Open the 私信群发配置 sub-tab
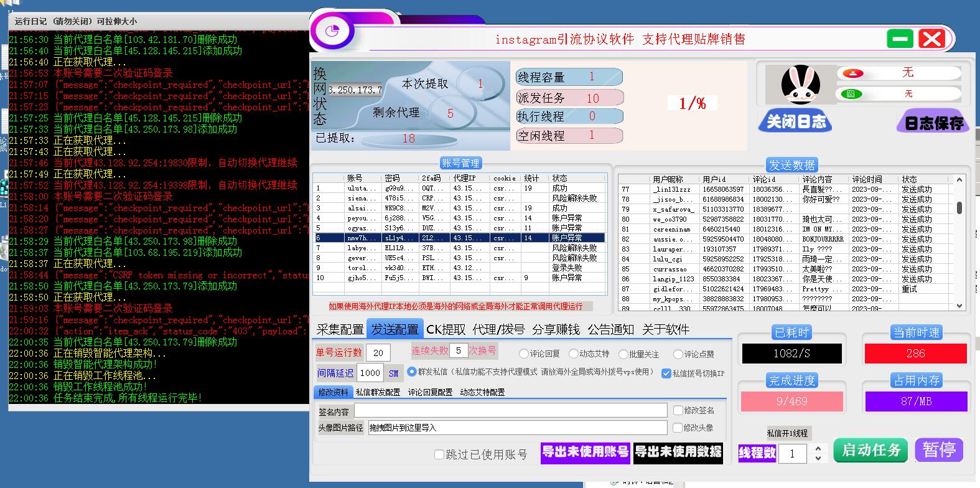Image resolution: width=980 pixels, height=488 pixels. point(378,392)
